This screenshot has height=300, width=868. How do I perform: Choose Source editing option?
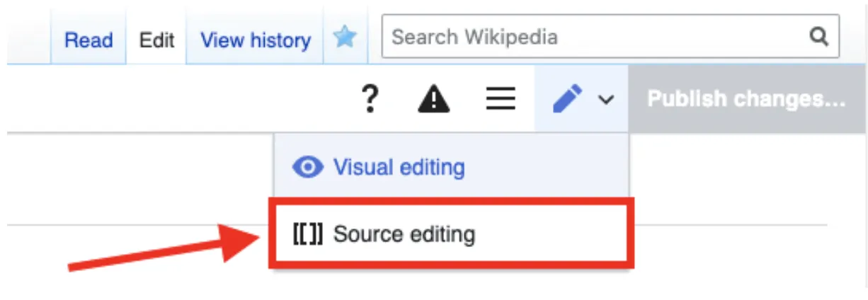point(450,233)
